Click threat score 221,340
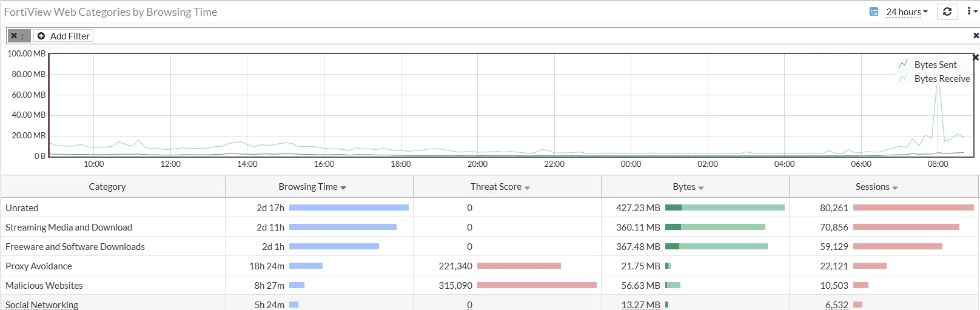The image size is (980, 310). [455, 266]
